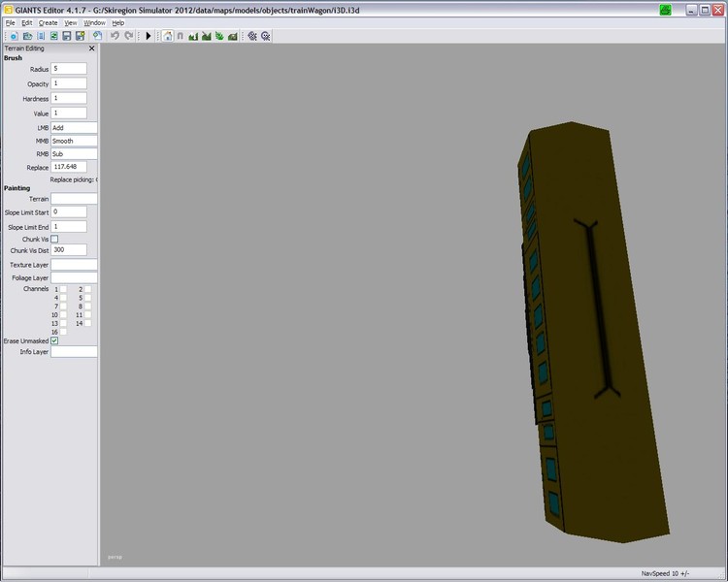
Task: Click the GIANTS Editor title bar logo
Action: point(8,10)
